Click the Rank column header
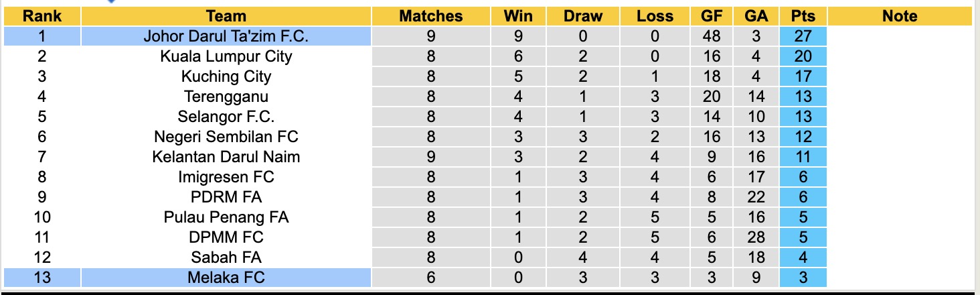The height and width of the screenshot is (295, 980). 42,16
